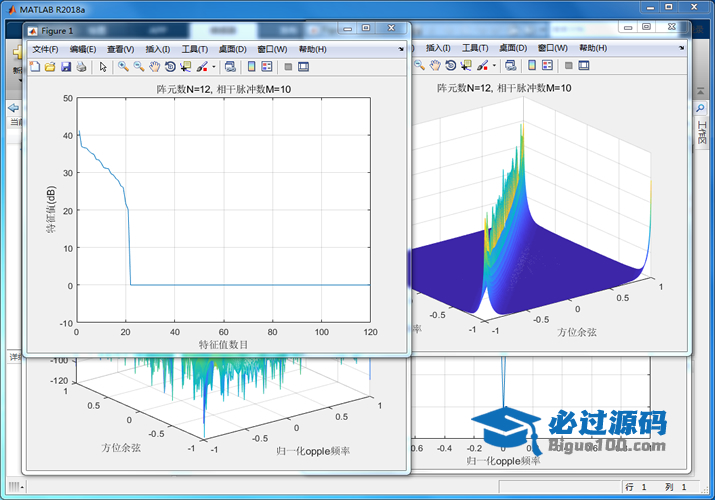The height and width of the screenshot is (500, 715).
Task: Click New Figure icon in Figure 1 toolbar
Action: point(35,67)
